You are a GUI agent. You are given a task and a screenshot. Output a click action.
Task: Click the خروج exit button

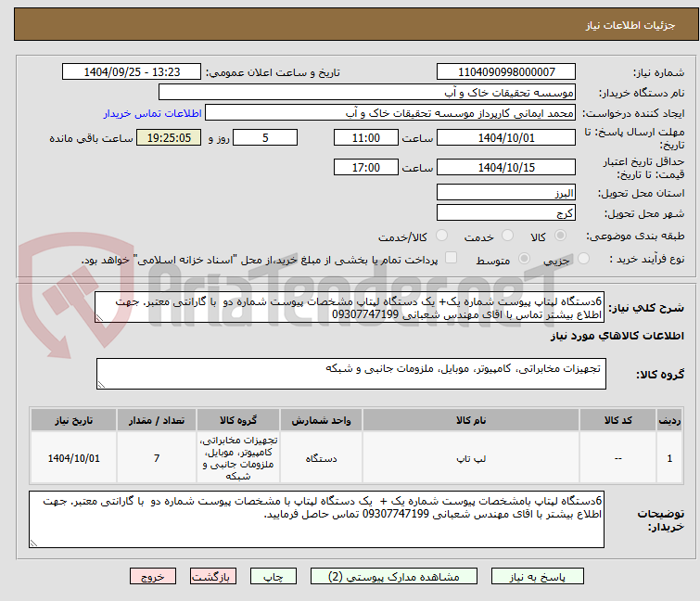153,577
